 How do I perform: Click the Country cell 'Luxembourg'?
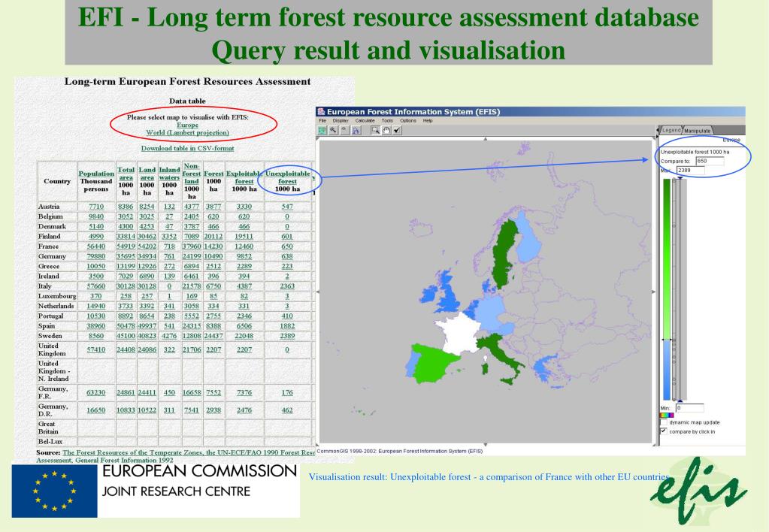[x=57, y=296]
